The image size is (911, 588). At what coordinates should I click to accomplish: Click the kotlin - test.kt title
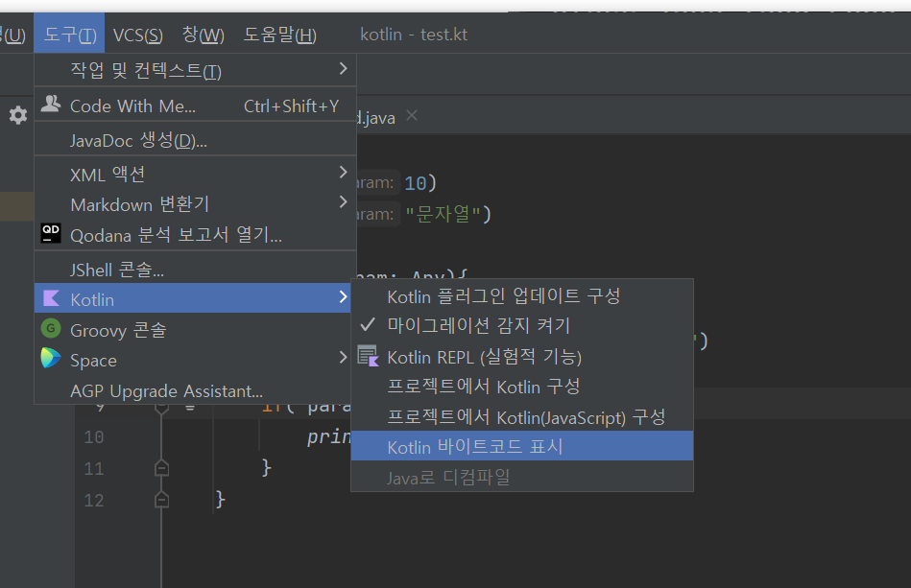coord(414,35)
